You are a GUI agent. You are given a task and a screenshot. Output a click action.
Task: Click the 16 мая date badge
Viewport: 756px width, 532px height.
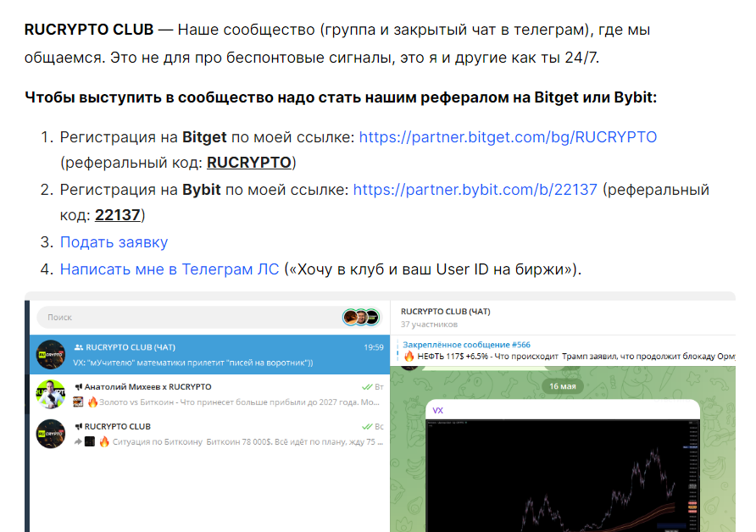coord(563,386)
